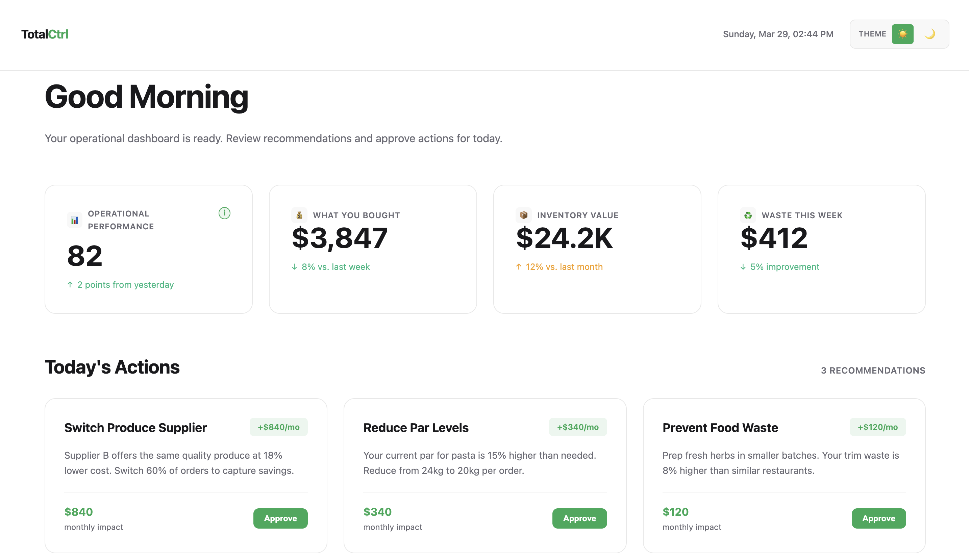Screen dimensions: 969x560
Task: Click the THEME label
Action: click(872, 34)
